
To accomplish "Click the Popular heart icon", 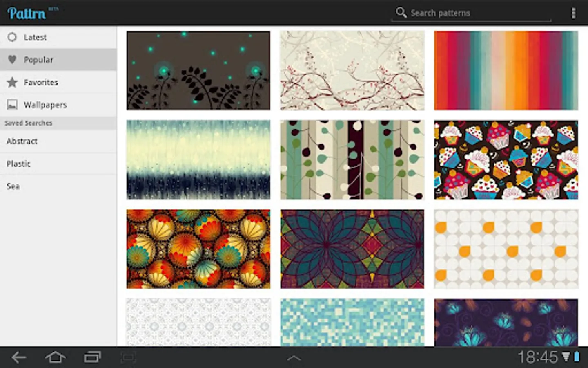I will pyautogui.click(x=12, y=60).
